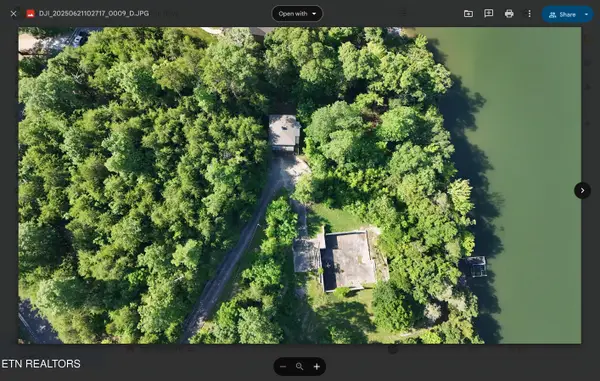Add file shortcut to Drive folder icon
600x381 pixels.
click(x=468, y=14)
